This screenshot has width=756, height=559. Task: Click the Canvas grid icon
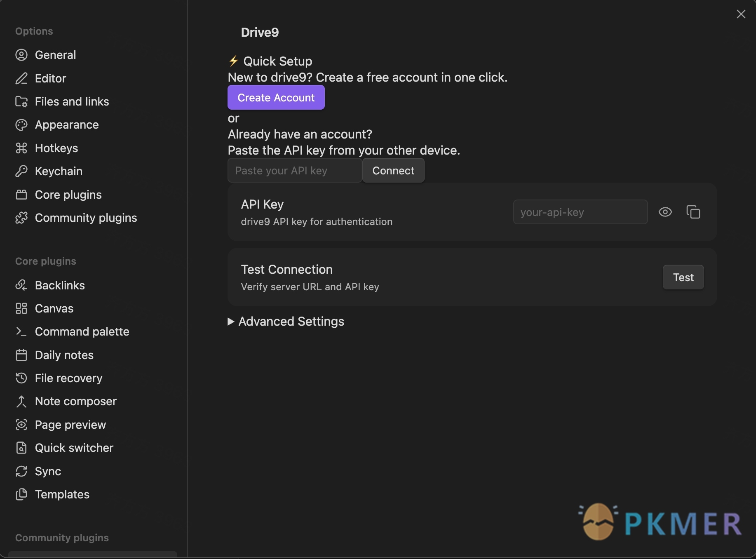tap(21, 308)
